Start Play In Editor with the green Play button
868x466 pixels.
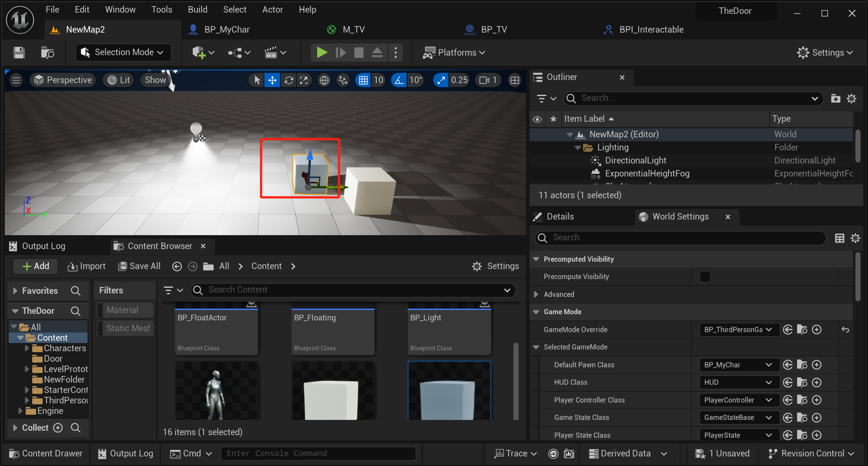click(x=322, y=53)
